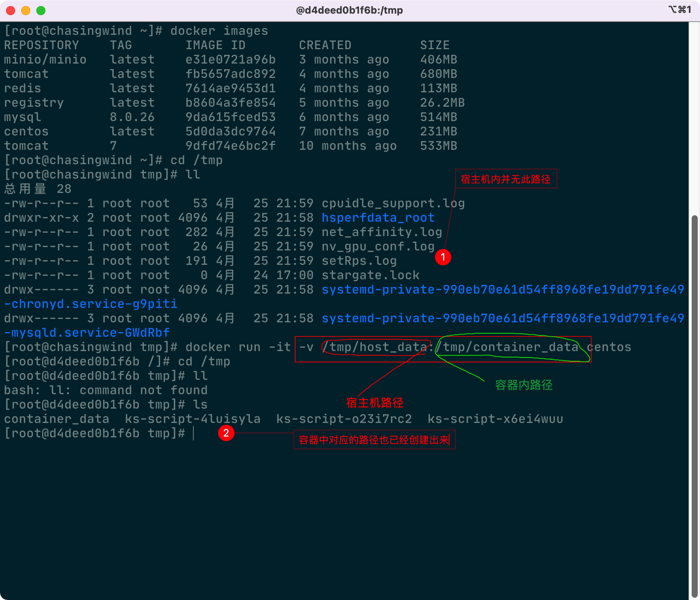The height and width of the screenshot is (600, 700).
Task: Click the file name cpuidle_support.log
Action: 393,203
